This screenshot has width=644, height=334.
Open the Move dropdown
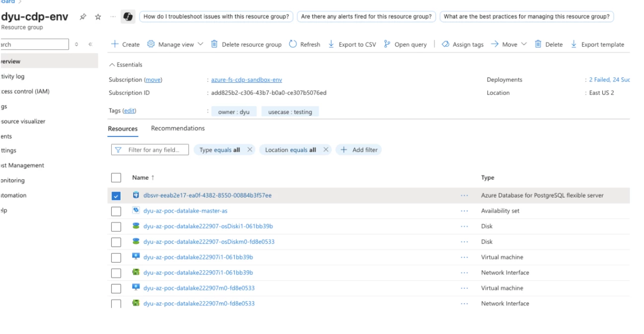[x=508, y=44]
